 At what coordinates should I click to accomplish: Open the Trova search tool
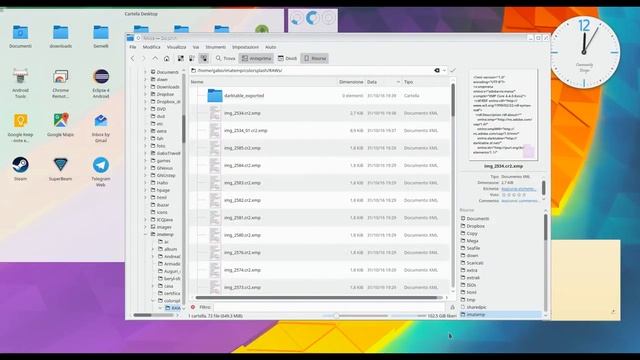tap(225, 58)
